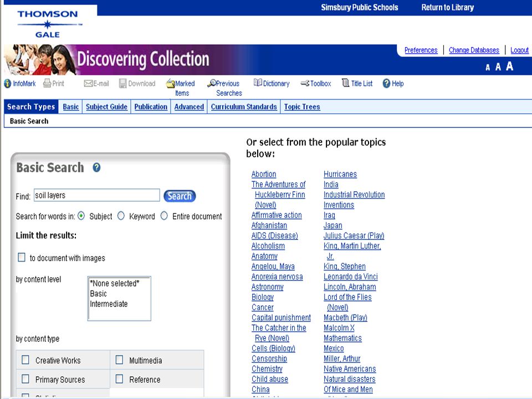This screenshot has height=399, width=532.
Task: Choose Basic in content level list
Action: [x=99, y=294]
